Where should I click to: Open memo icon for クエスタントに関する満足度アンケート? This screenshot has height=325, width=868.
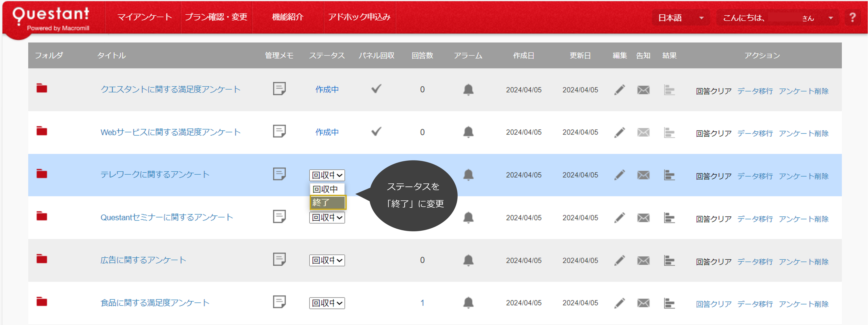pyautogui.click(x=279, y=89)
